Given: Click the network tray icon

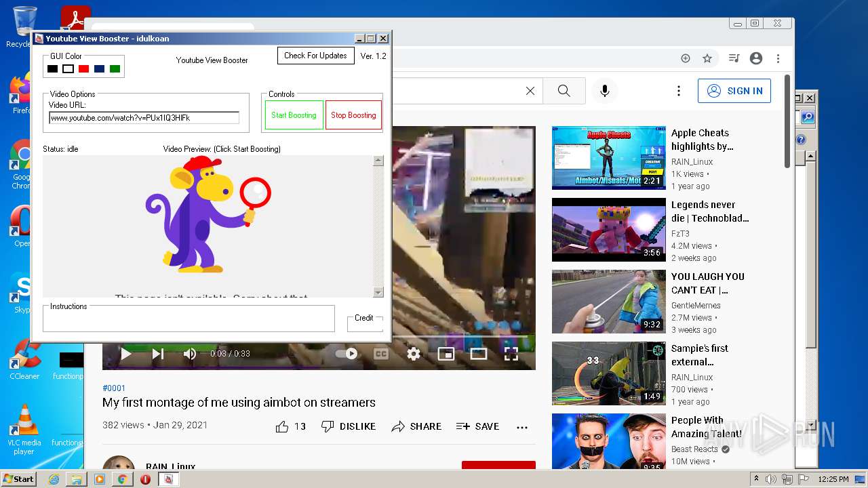Looking at the screenshot, I should point(787,479).
